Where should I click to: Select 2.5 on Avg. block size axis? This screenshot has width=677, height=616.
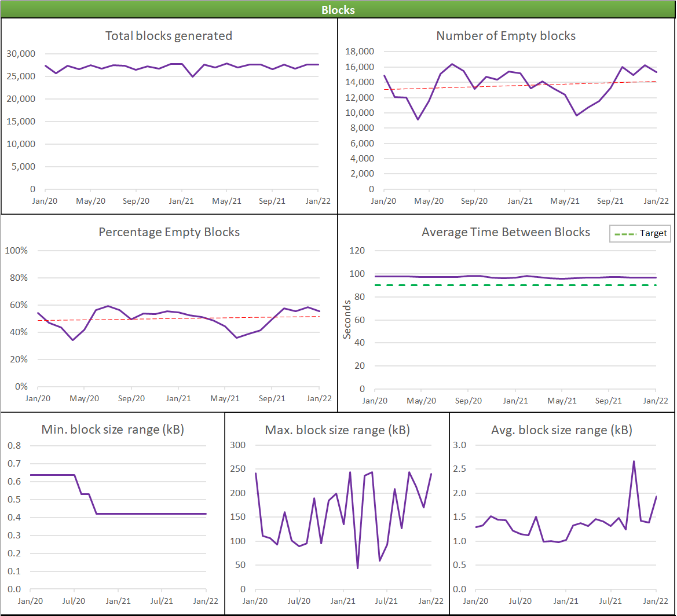[x=459, y=469]
